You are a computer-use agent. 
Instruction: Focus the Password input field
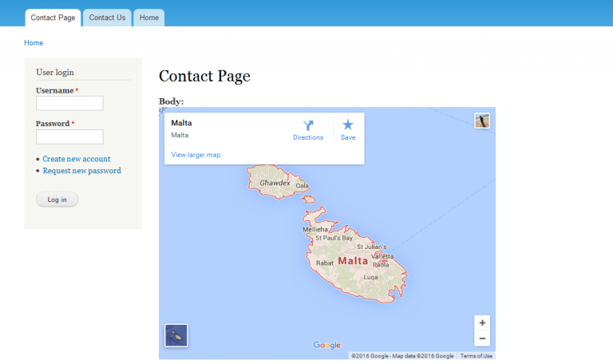69,136
